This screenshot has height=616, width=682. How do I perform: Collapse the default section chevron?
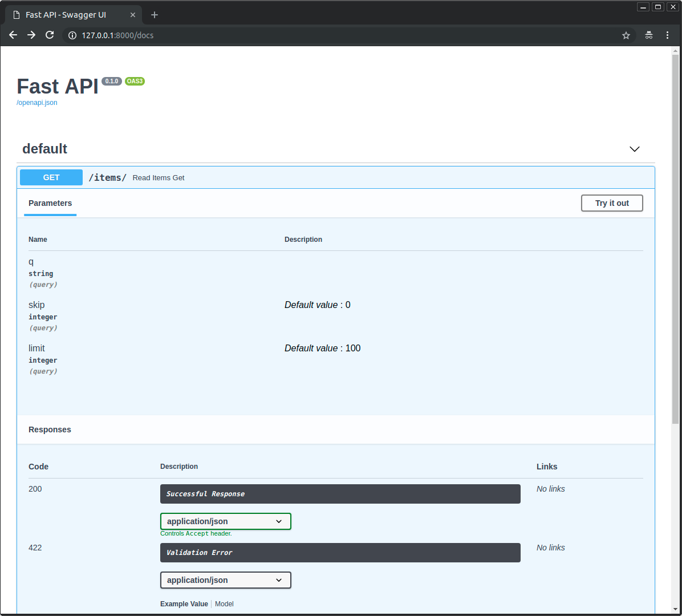634,149
